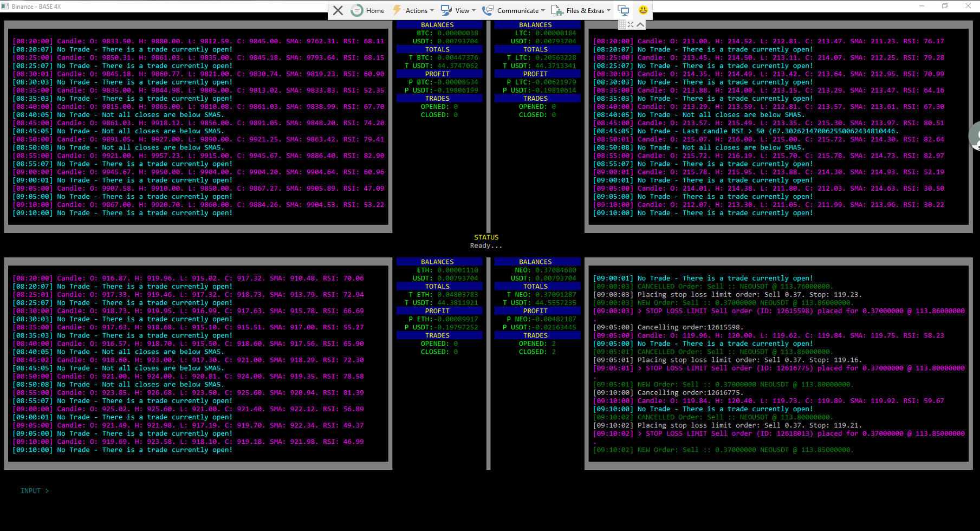980x531 pixels.
Task: Click the "Last candle RSI > 50" log line
Action: [745, 131]
